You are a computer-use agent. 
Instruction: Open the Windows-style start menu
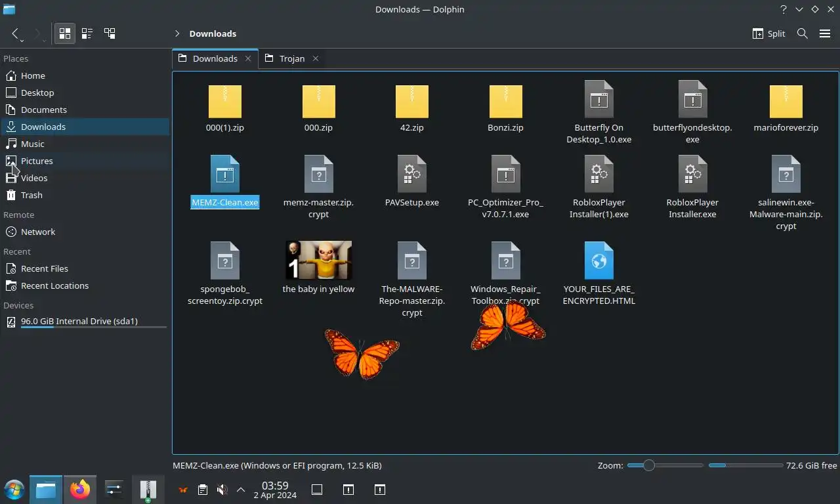pyautogui.click(x=14, y=490)
